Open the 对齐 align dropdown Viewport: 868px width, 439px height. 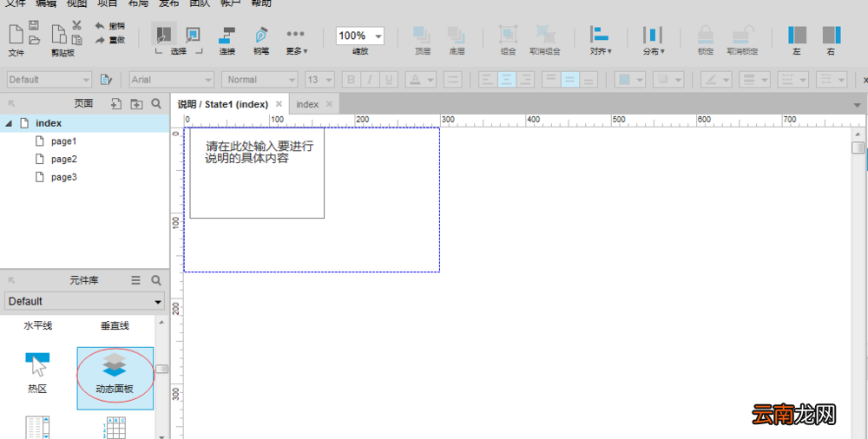pyautogui.click(x=601, y=41)
